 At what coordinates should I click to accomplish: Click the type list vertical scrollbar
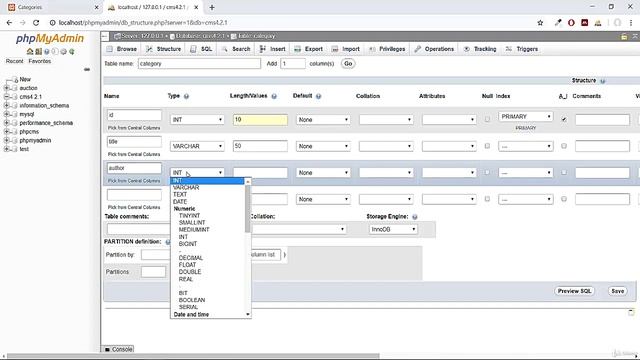pyautogui.click(x=248, y=209)
